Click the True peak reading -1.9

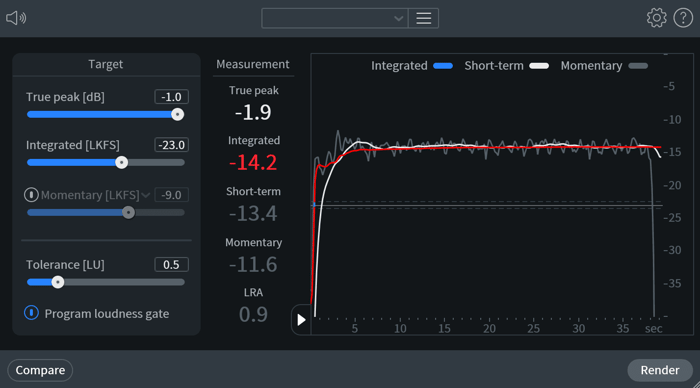pyautogui.click(x=253, y=112)
